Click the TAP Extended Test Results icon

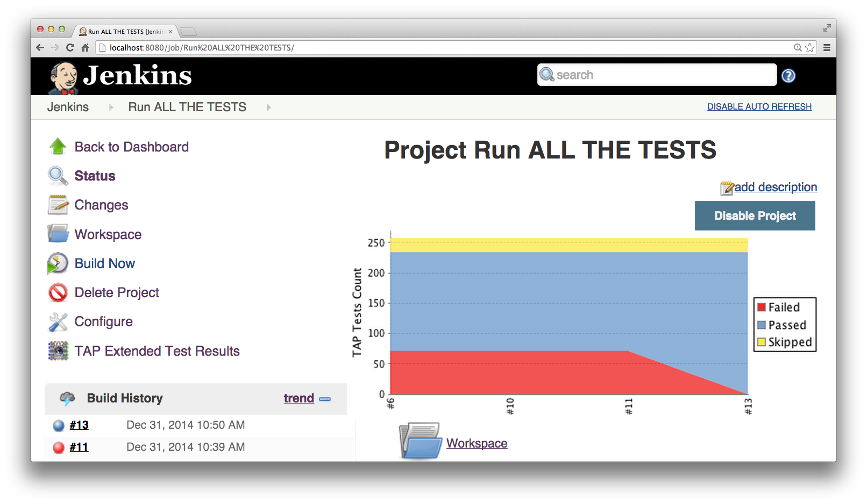58,351
